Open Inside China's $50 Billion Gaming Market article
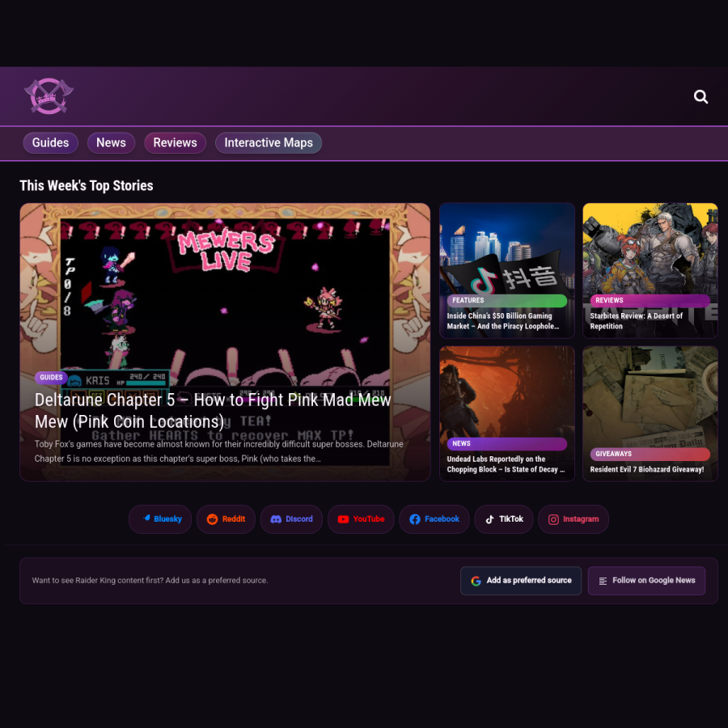 [503, 321]
